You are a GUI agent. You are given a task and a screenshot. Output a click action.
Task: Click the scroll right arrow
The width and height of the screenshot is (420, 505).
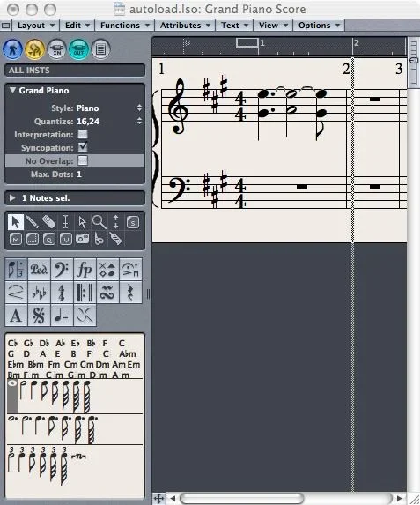[400, 498]
